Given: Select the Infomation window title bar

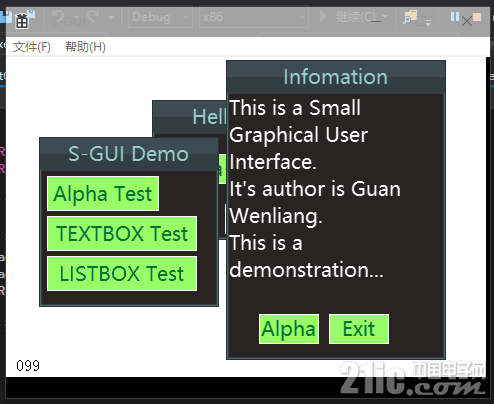Looking at the screenshot, I should [336, 77].
